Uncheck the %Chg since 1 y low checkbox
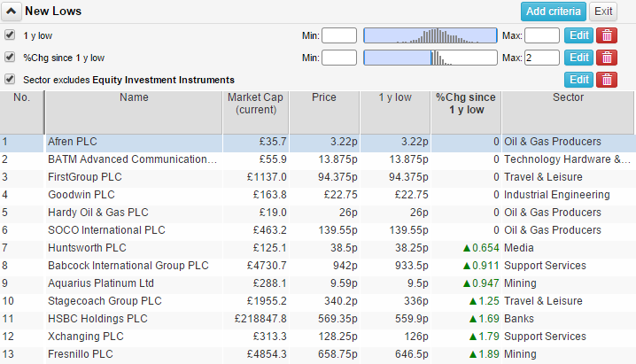This screenshot has height=364, width=636. [10, 58]
